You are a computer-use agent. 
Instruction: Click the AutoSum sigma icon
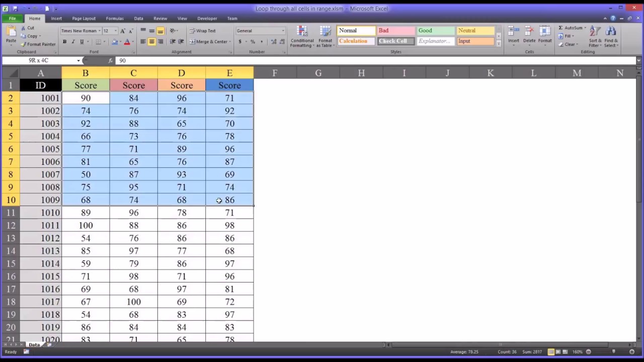pos(560,28)
